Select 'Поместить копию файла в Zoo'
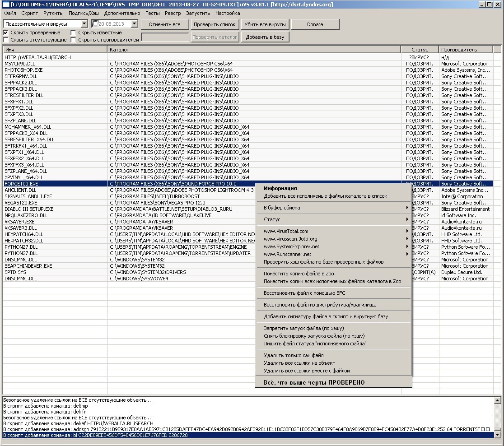The width and height of the screenshot is (504, 446). (x=299, y=274)
